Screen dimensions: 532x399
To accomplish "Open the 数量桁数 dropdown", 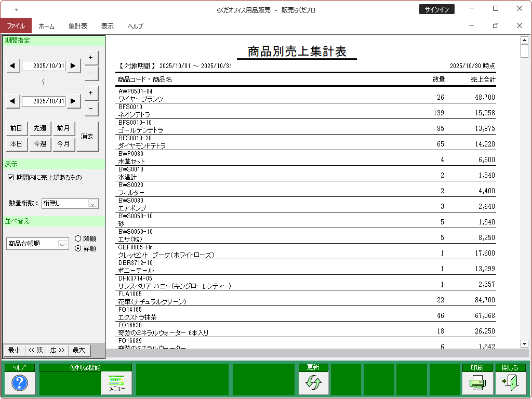I will coord(92,204).
